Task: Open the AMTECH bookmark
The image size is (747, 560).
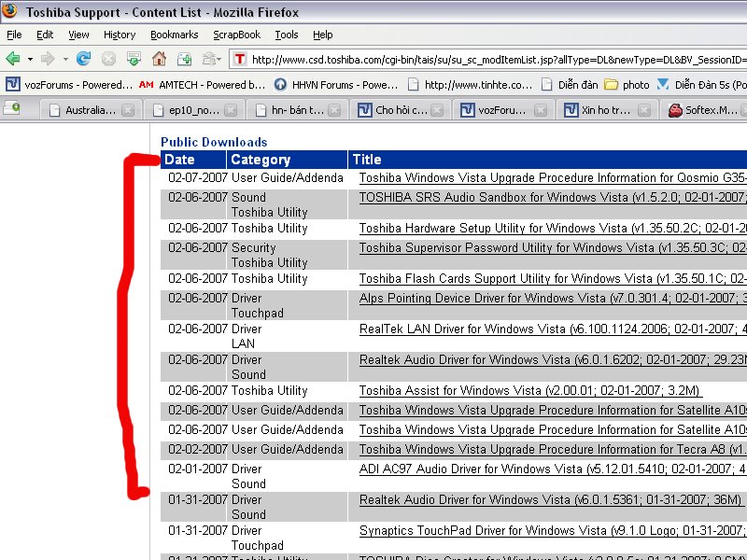Action: 202,85
